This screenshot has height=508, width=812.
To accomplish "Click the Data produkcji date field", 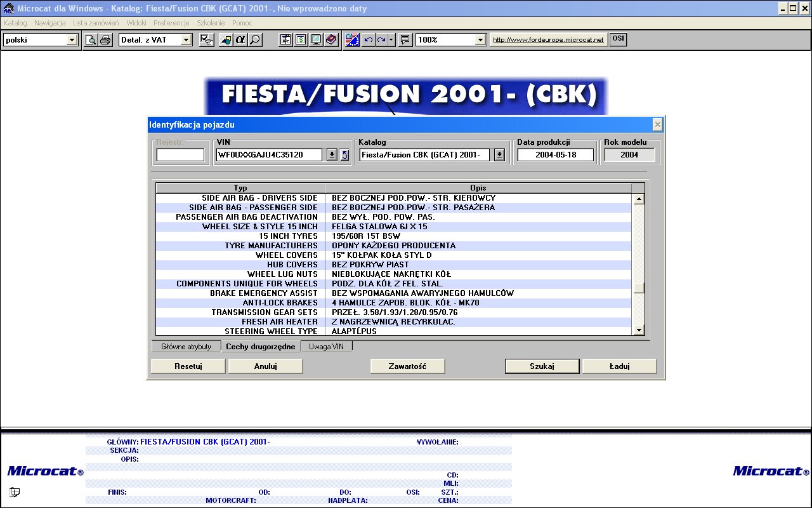I will 556,155.
